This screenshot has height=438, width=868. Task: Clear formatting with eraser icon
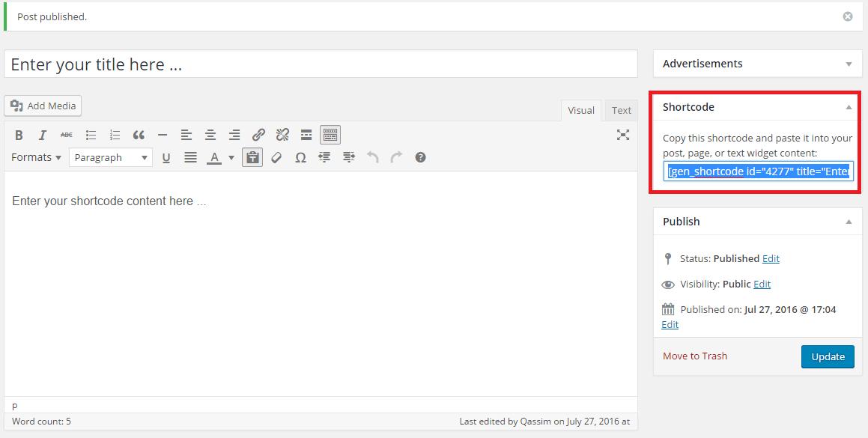[277, 158]
